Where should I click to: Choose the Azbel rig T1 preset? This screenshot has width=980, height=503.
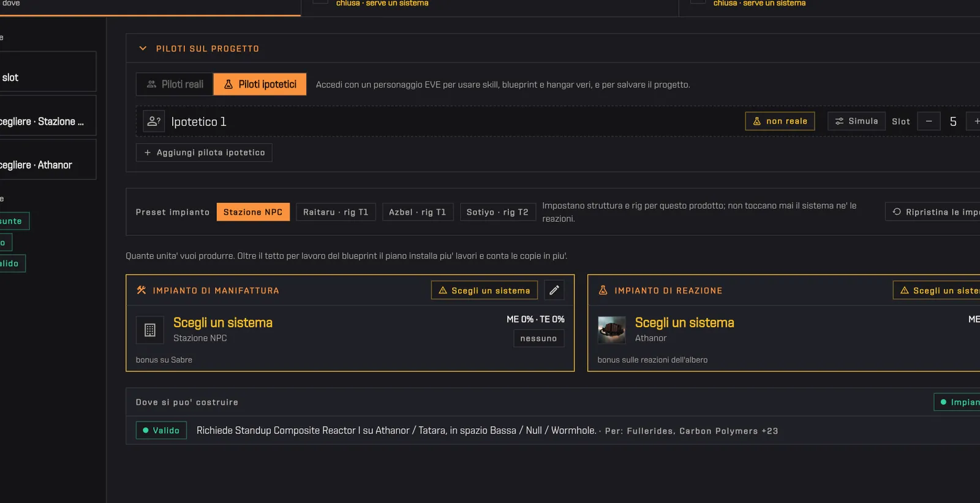pos(418,212)
